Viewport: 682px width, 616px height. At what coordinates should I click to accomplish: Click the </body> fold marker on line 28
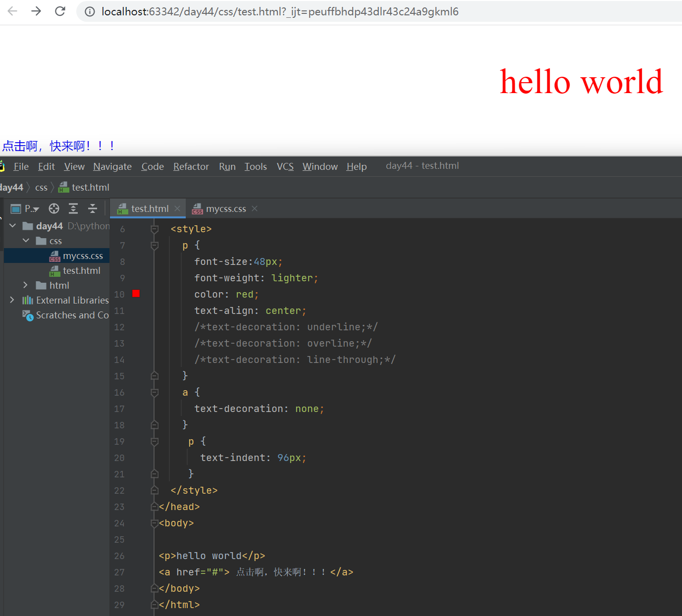(155, 588)
